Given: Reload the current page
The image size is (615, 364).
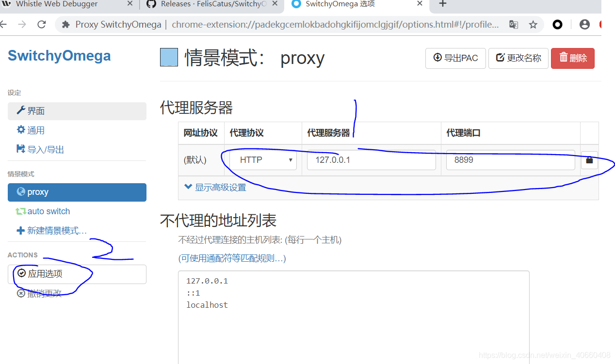Looking at the screenshot, I should point(42,24).
